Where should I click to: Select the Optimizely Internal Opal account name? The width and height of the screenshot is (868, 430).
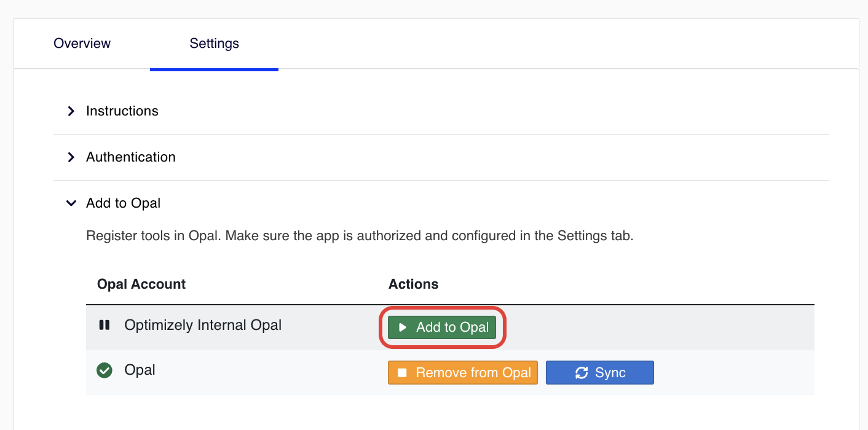tap(203, 325)
